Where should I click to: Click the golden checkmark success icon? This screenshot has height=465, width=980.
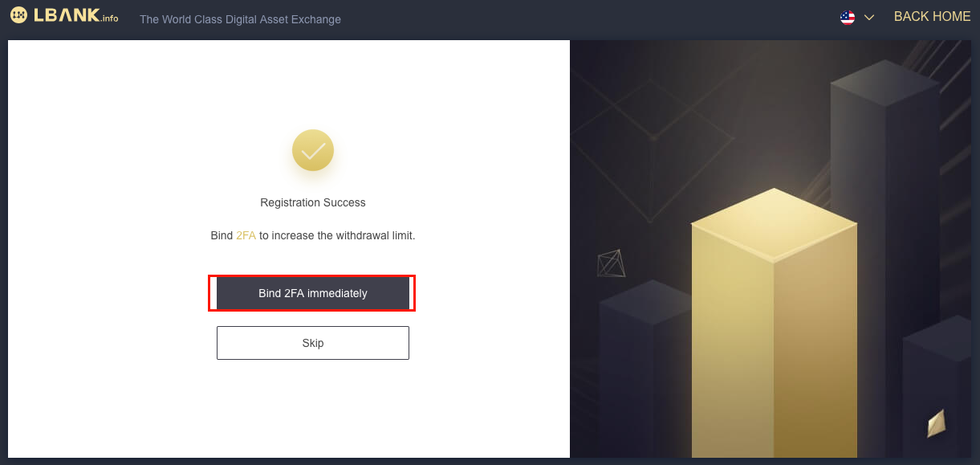(x=313, y=150)
